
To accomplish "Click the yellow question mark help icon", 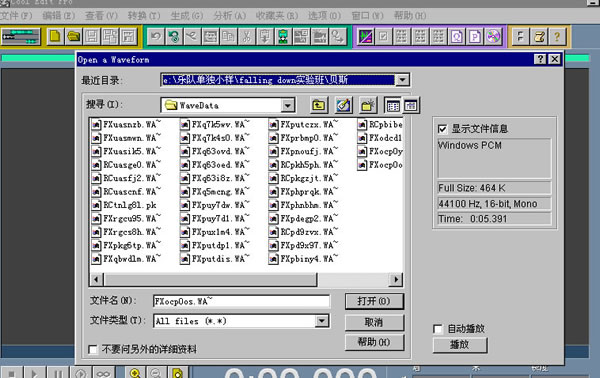I will tap(557, 37).
